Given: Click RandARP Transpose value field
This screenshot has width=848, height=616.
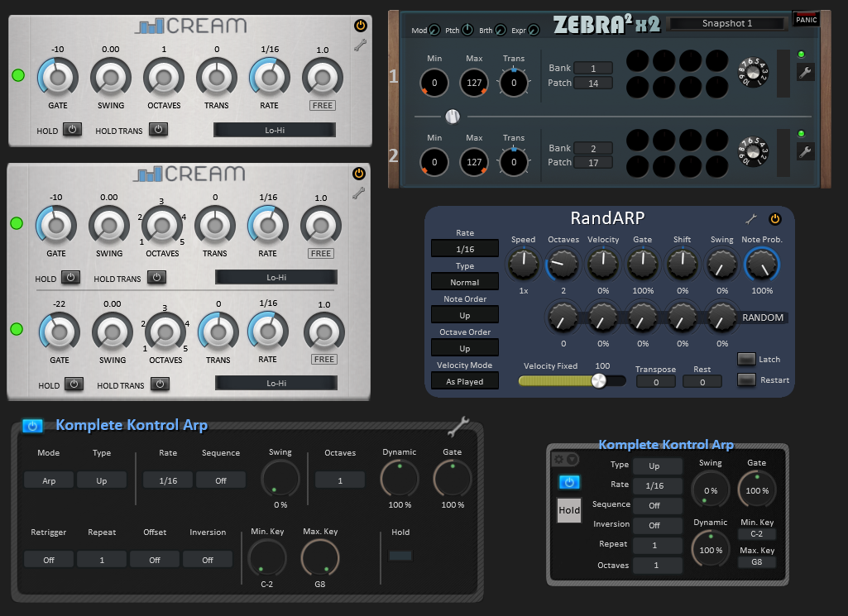Looking at the screenshot, I should [x=656, y=382].
